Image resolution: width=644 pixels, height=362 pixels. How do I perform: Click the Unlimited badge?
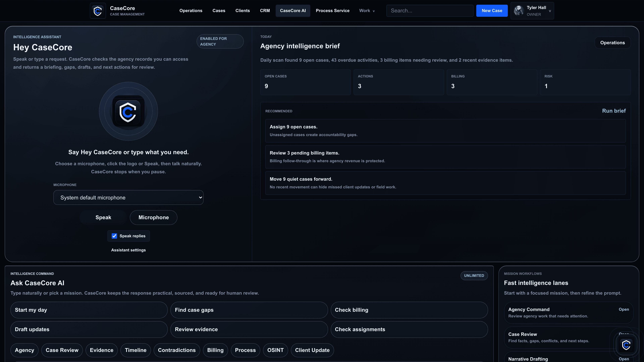click(474, 276)
